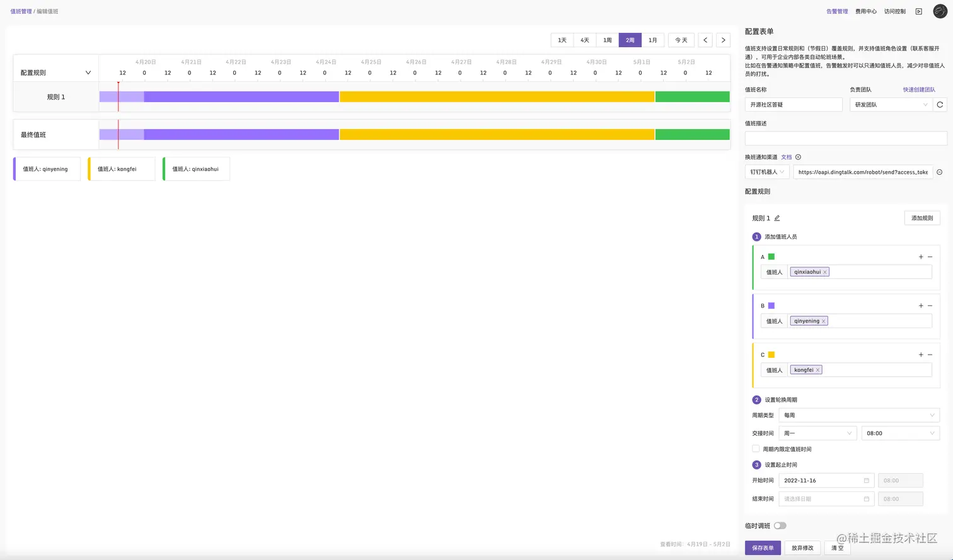Open the video play icon in header
Viewport: 953px width, 560px height.
(919, 11)
